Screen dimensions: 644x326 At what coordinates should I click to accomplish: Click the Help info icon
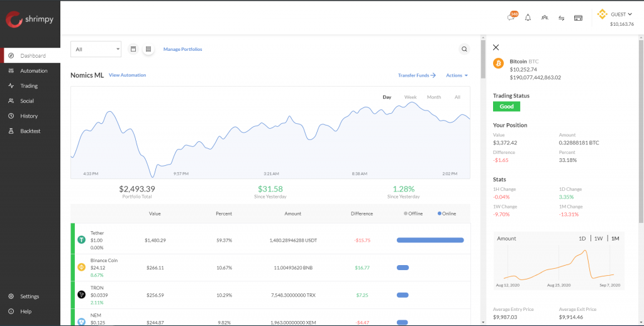coord(11,312)
